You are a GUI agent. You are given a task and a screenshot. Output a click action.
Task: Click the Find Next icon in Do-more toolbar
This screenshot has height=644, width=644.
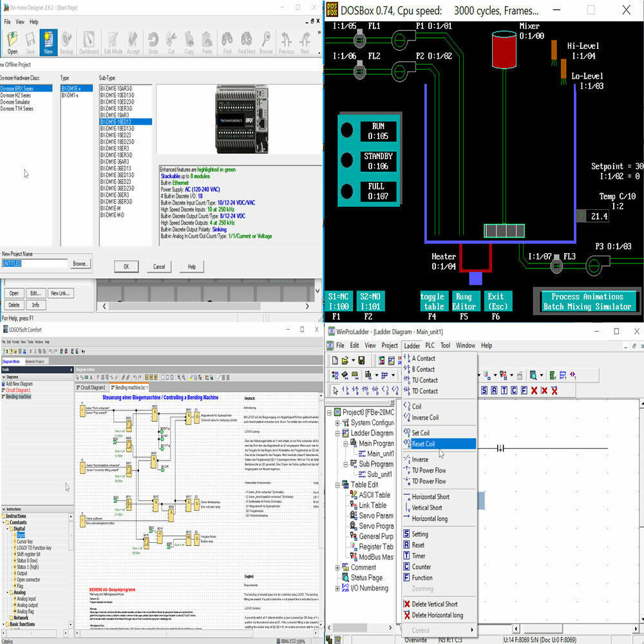[x=246, y=40]
